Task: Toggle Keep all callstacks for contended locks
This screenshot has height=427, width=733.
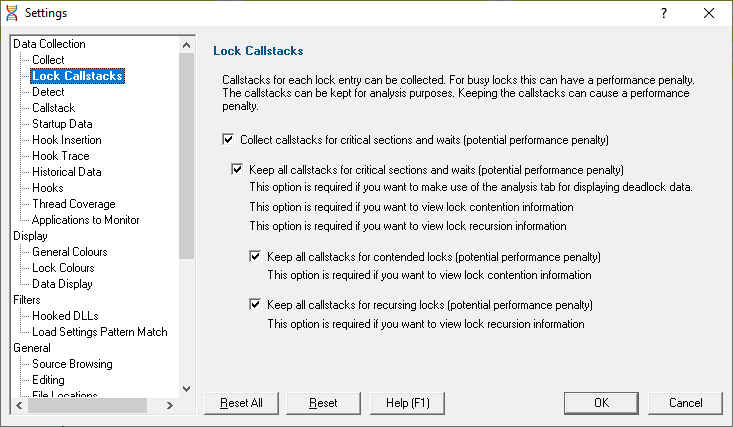Action: coord(255,256)
